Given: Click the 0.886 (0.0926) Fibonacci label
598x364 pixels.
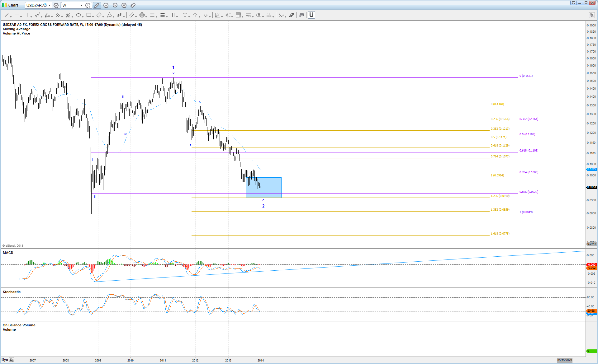Looking at the screenshot, I should coord(529,192).
